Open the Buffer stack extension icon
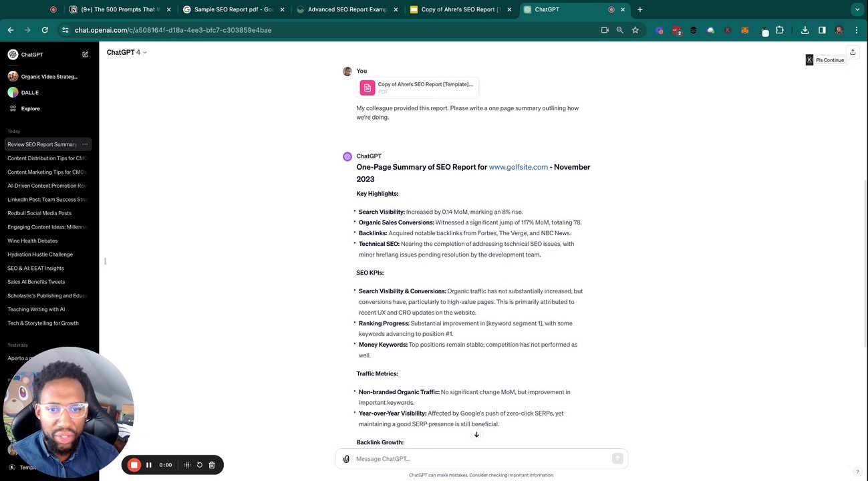Screen dimensions: 868x481 693,30
